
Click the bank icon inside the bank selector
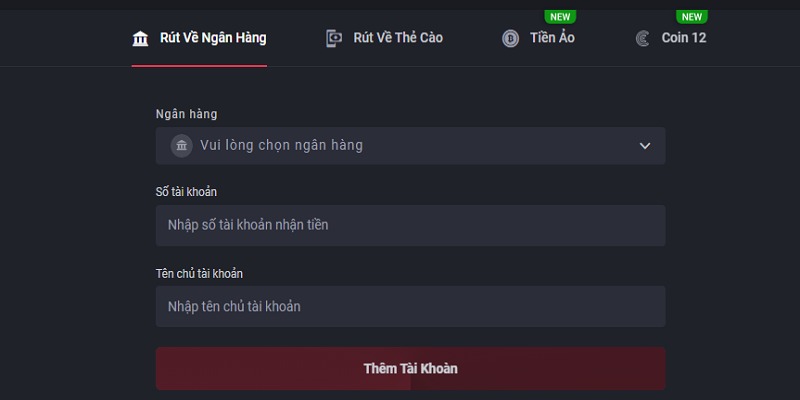(x=181, y=146)
